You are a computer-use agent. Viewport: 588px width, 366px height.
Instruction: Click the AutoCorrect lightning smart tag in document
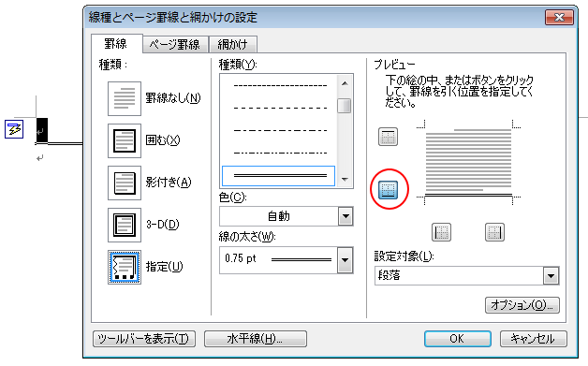(x=14, y=129)
